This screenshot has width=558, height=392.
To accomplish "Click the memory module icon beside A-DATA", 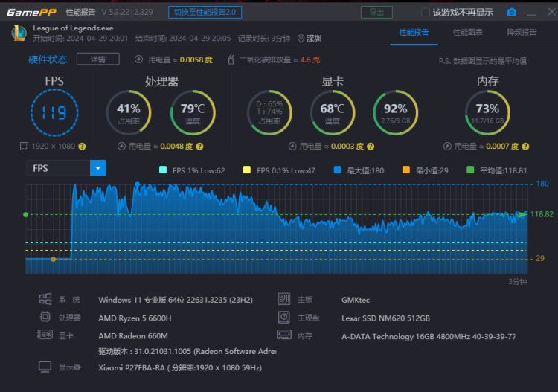I will (x=284, y=335).
